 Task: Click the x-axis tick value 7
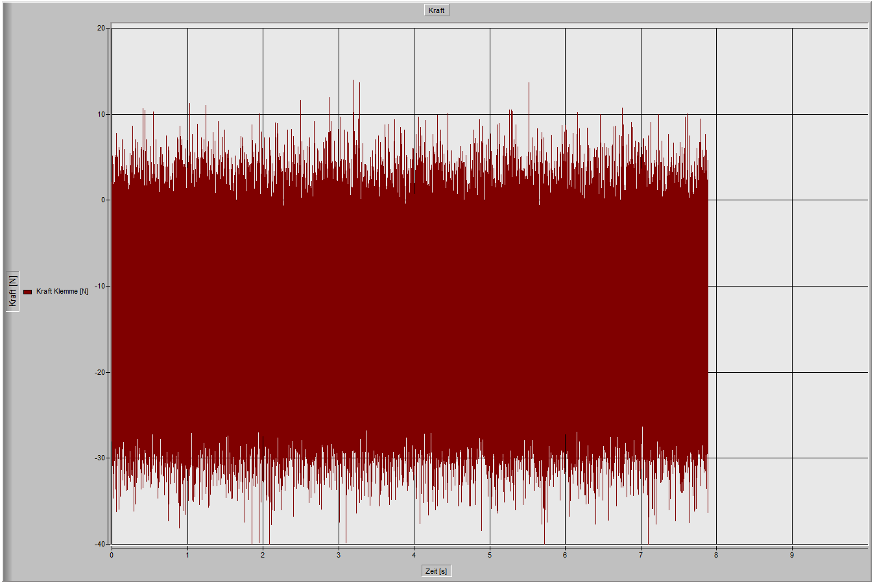pyautogui.click(x=641, y=555)
